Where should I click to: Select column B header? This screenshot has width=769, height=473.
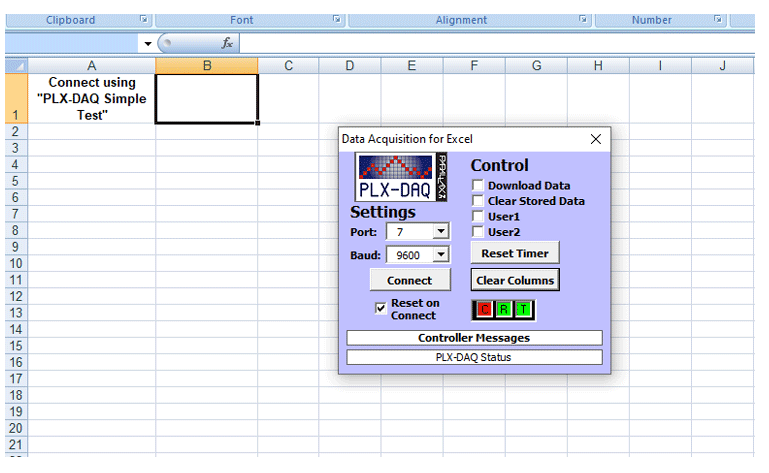coord(207,66)
